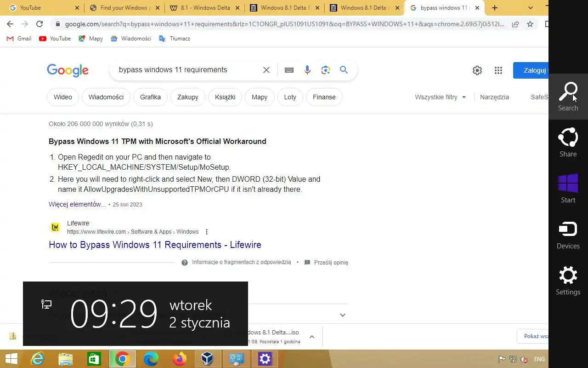Switch to Chrome on the taskbar
588x368 pixels.
point(122,359)
